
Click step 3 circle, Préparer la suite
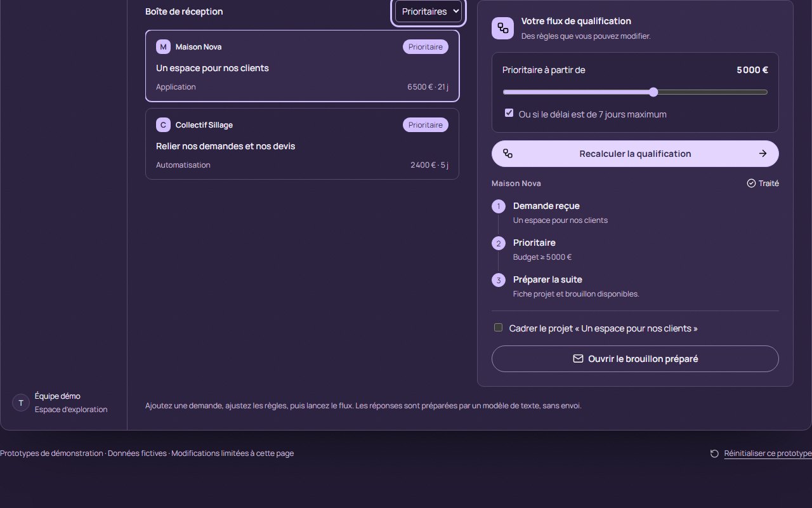pyautogui.click(x=499, y=280)
